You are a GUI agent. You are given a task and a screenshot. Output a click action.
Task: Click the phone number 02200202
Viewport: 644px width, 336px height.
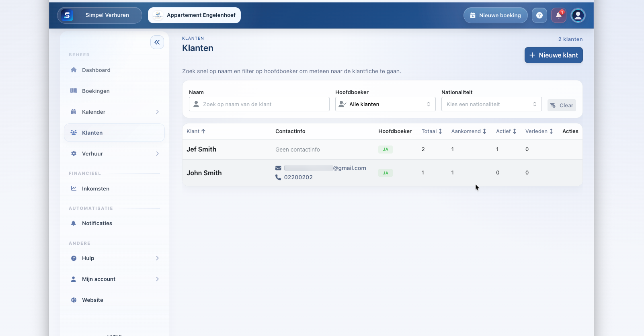coord(298,177)
